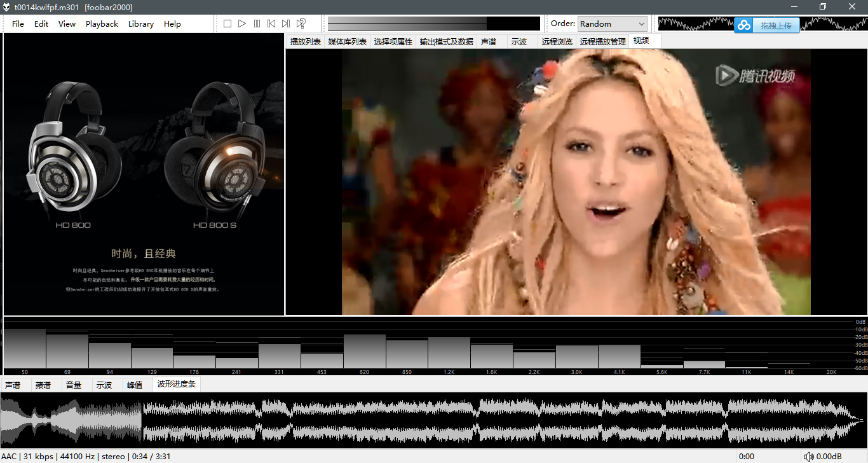Pause the current track
868x463 pixels.
click(x=257, y=24)
